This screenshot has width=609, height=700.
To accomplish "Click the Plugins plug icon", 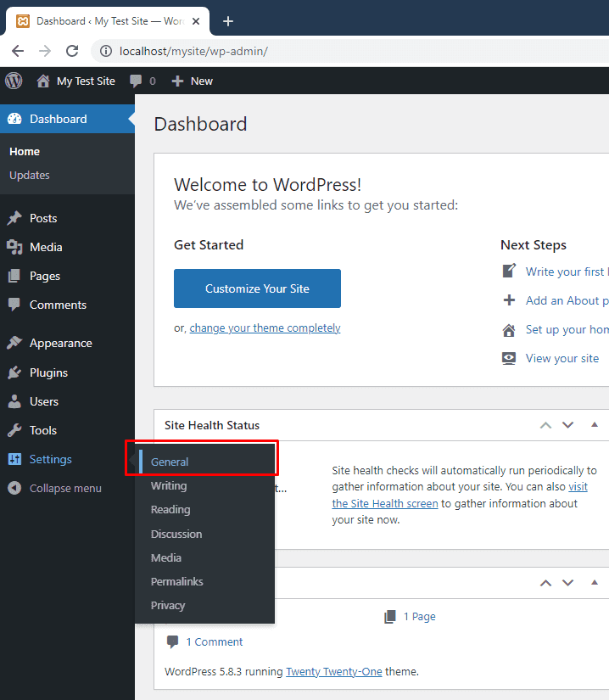I will click(14, 372).
